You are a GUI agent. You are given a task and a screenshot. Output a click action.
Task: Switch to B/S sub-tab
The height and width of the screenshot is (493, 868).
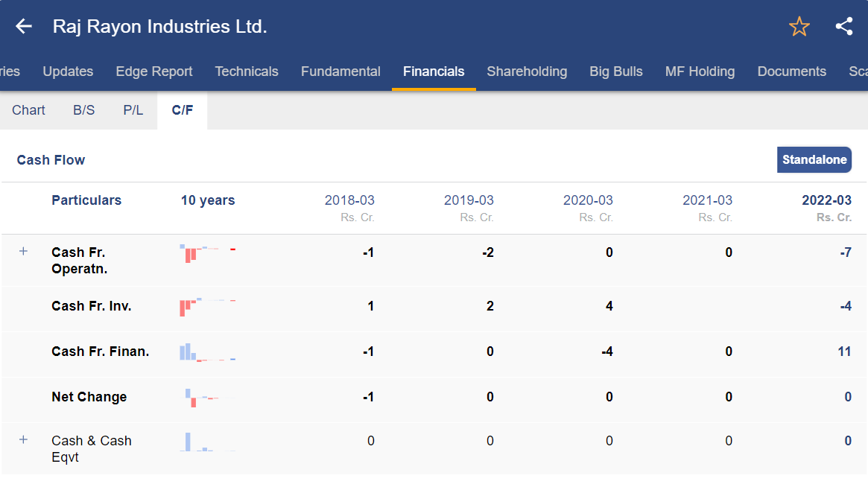tap(83, 110)
